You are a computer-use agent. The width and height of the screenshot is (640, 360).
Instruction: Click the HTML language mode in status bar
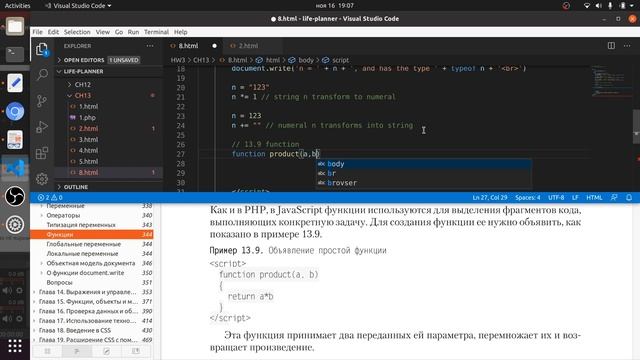[x=594, y=198]
